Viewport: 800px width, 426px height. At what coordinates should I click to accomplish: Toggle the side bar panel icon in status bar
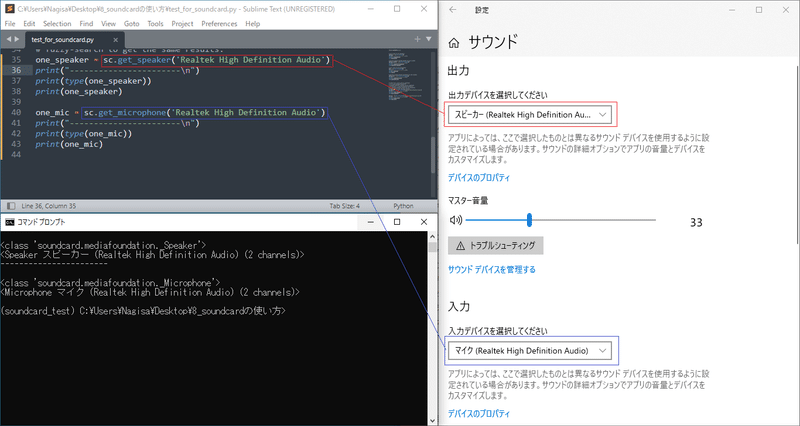coord(10,206)
